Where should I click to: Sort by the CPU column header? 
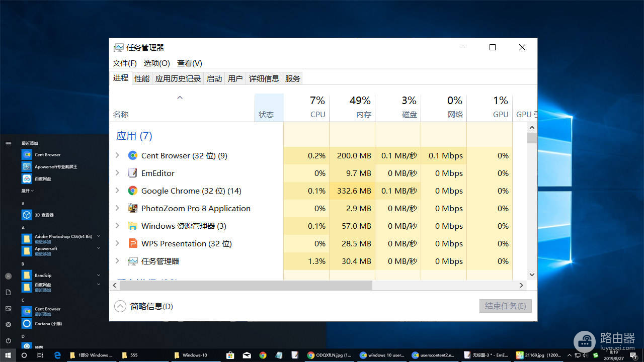[306, 108]
